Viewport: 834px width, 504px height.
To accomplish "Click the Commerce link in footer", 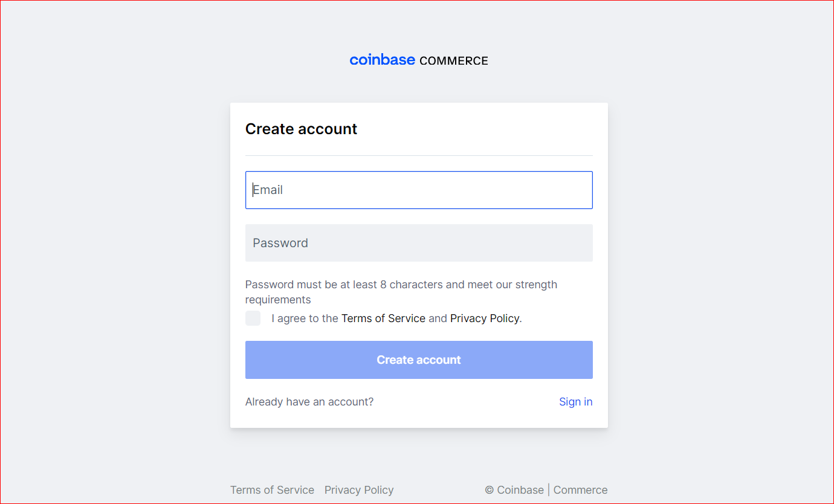I will (581, 490).
